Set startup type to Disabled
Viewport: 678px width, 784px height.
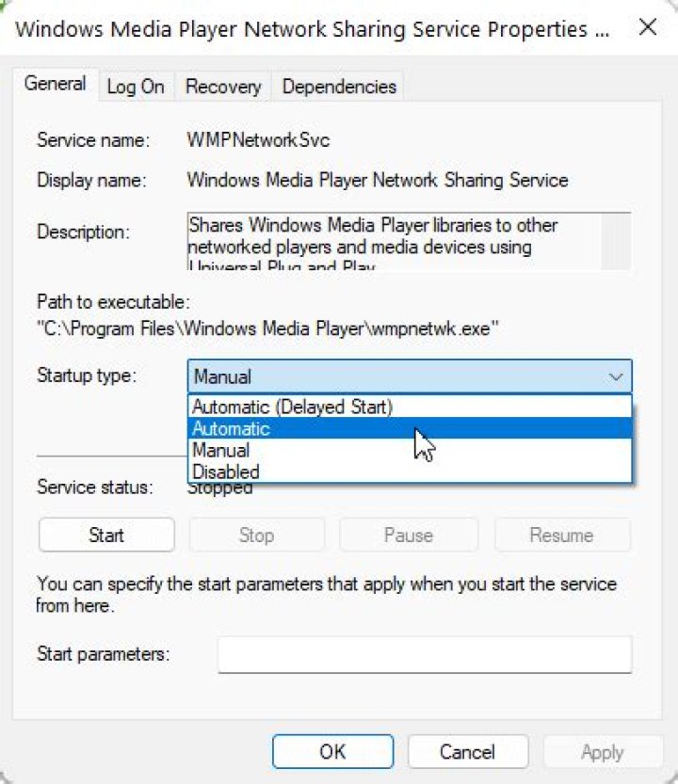(x=225, y=472)
